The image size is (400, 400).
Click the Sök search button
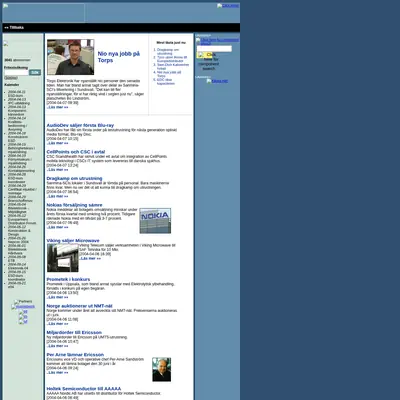coord(35,72)
